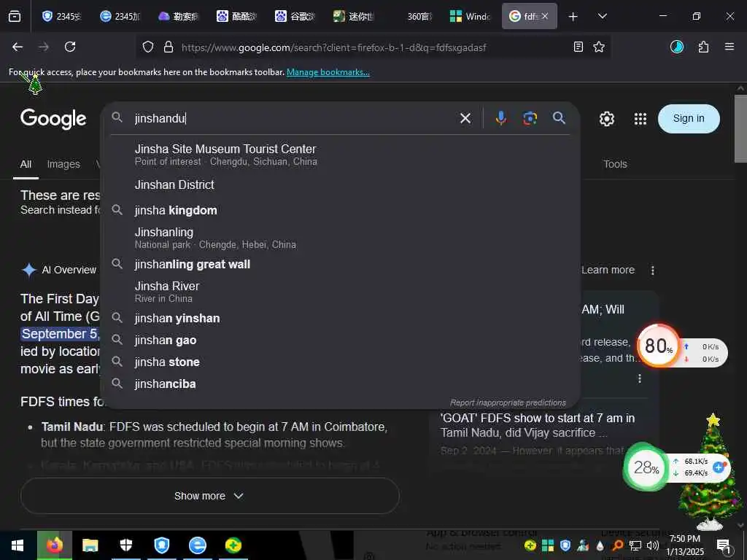Open Google quick settings gear
The height and width of the screenshot is (560, 747).
click(x=606, y=119)
